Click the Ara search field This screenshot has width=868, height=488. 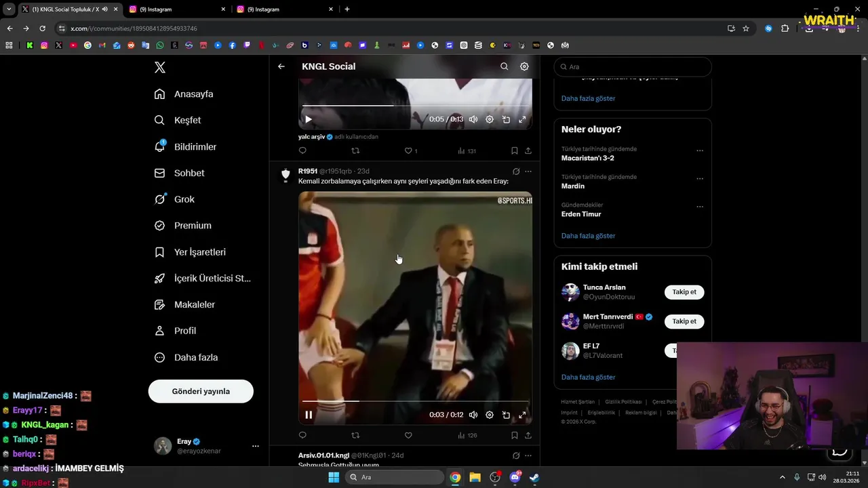[x=633, y=66]
